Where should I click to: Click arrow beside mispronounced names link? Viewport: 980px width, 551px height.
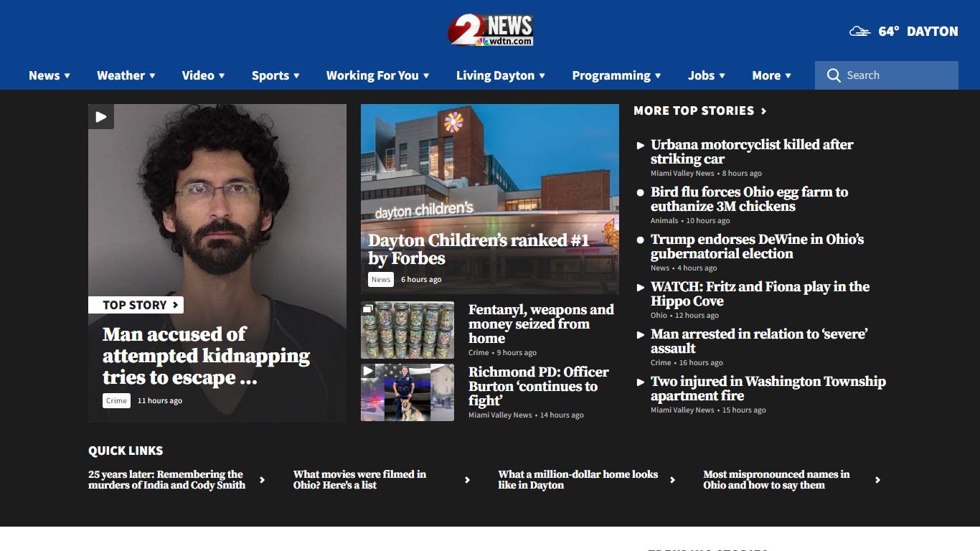pyautogui.click(x=877, y=480)
